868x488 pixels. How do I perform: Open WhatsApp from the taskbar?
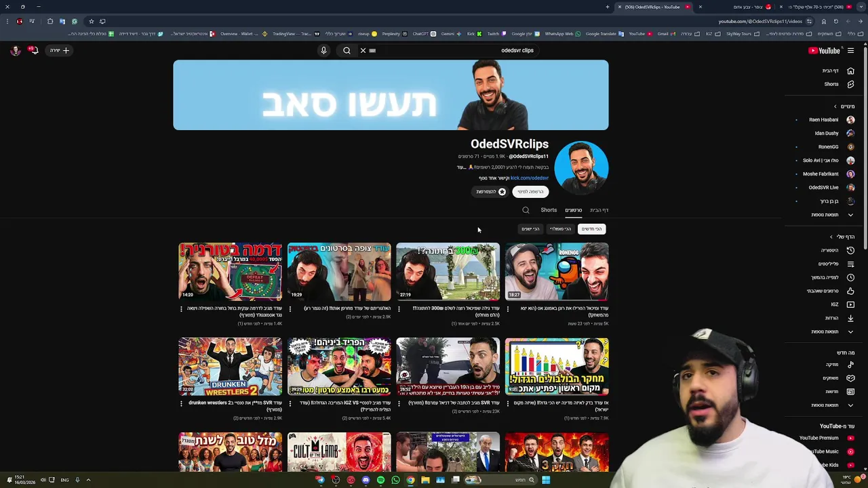click(395, 480)
